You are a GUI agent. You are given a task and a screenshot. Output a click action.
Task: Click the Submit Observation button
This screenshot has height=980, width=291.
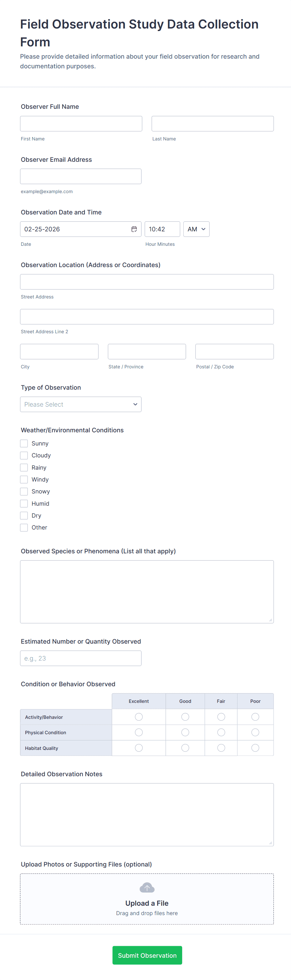tap(147, 955)
